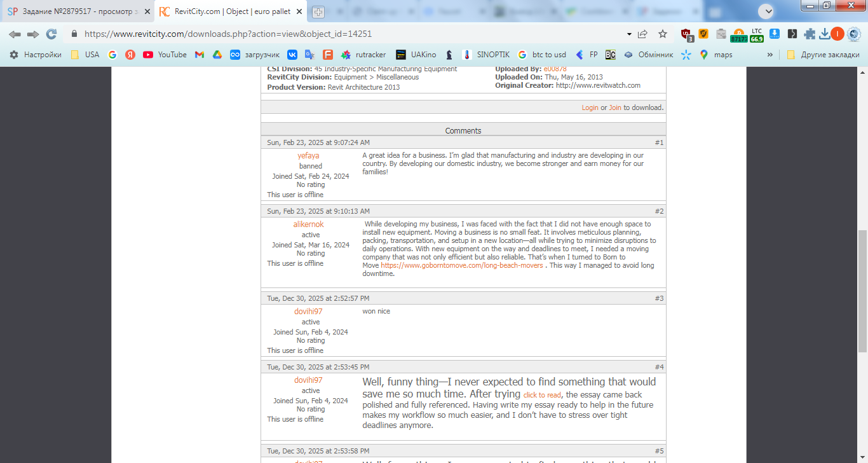Open the Другие закладки folder
Image resolution: width=868 pixels, height=463 pixels.
[823, 55]
